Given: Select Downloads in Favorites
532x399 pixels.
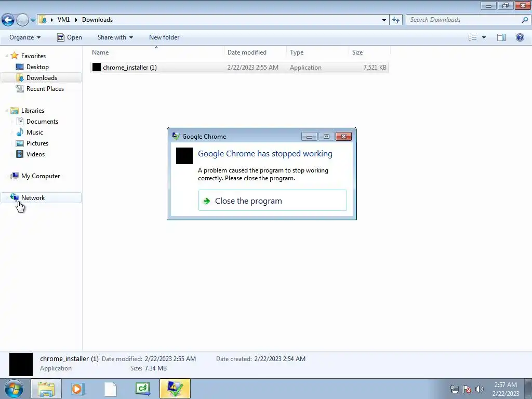Looking at the screenshot, I should (42, 78).
